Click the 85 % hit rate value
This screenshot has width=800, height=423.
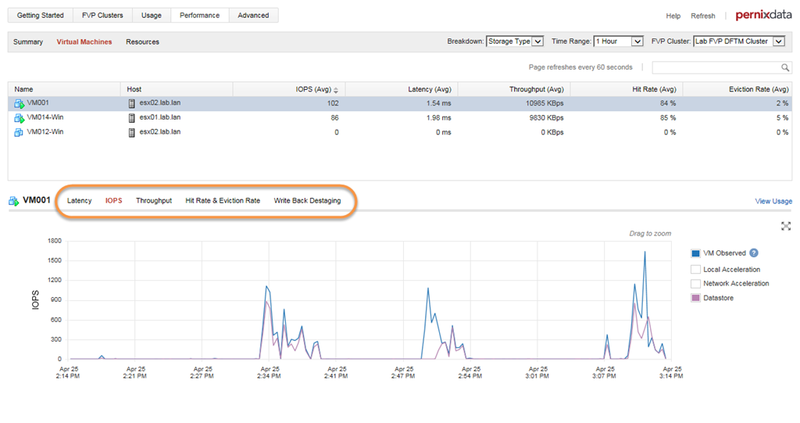pyautogui.click(x=668, y=118)
